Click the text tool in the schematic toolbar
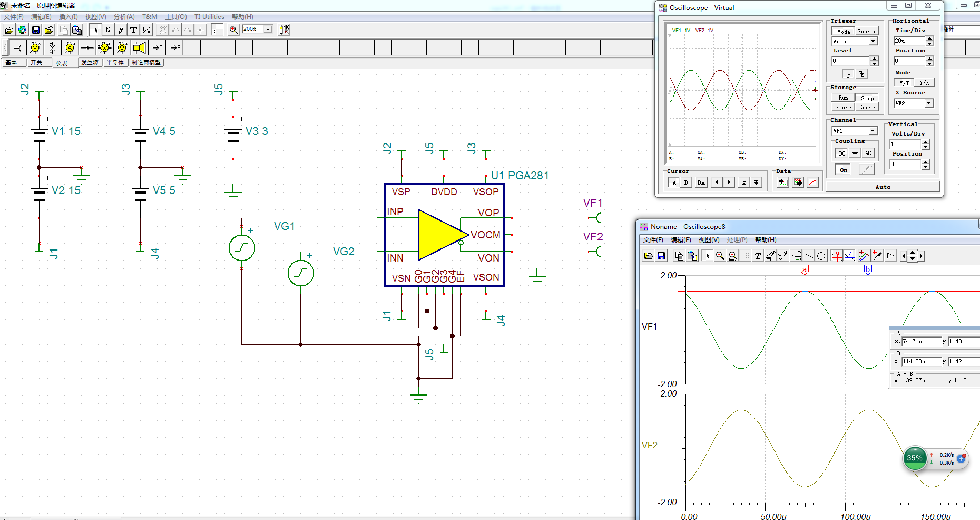980x520 pixels. click(133, 30)
